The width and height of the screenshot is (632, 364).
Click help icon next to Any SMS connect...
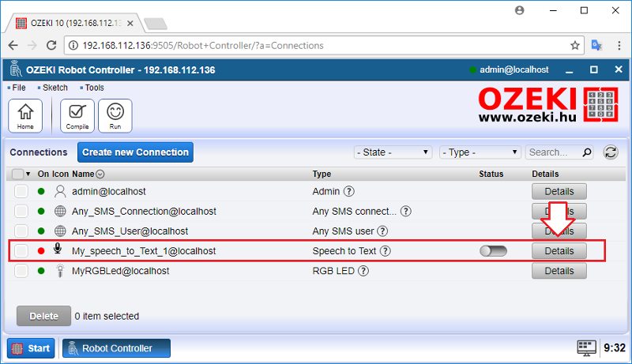(406, 211)
